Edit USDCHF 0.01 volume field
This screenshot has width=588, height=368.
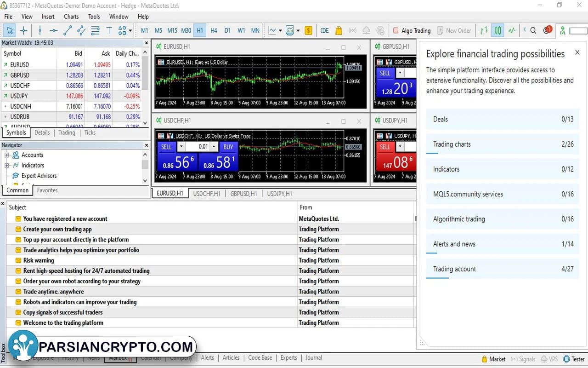pos(198,147)
